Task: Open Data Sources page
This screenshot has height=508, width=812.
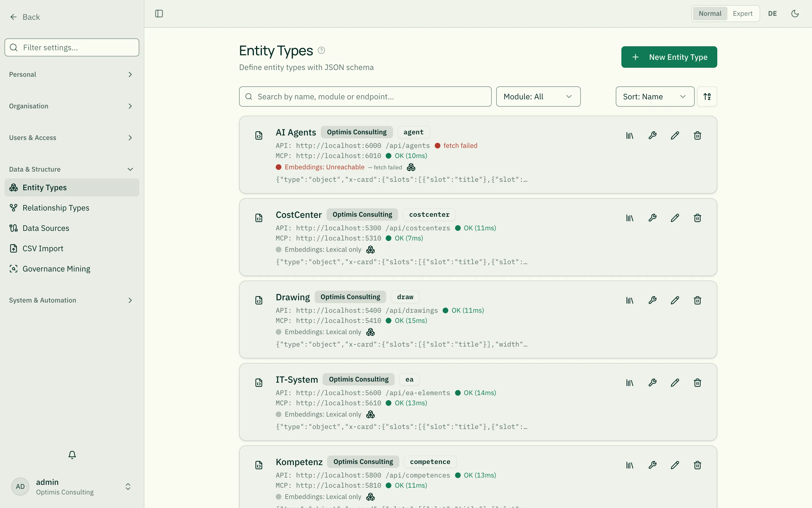Action: click(72, 228)
